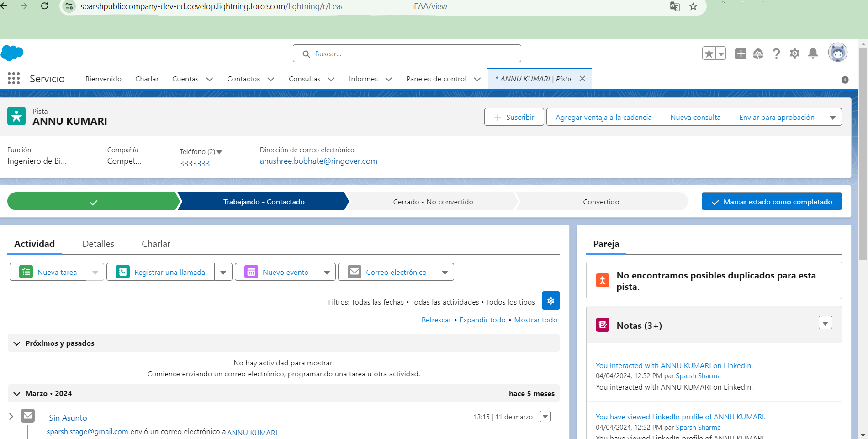868x439 pixels.
Task: Open the Trailhead guidance icon
Action: tap(758, 54)
